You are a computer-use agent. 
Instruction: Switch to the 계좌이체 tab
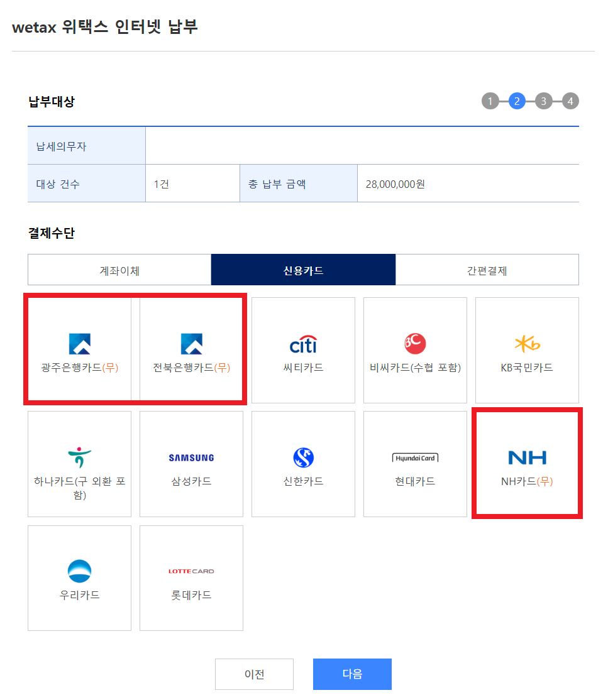tap(119, 270)
